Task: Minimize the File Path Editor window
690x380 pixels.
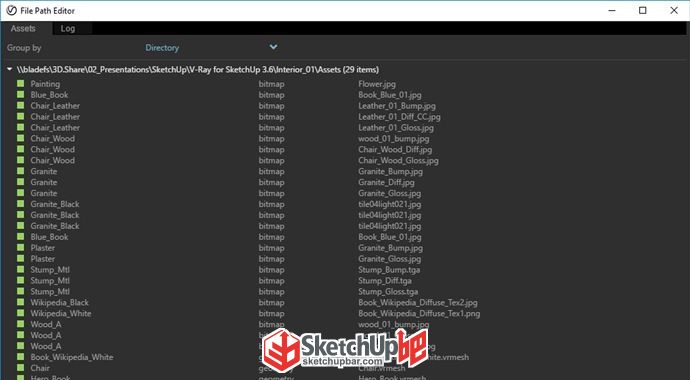Action: click(x=612, y=10)
